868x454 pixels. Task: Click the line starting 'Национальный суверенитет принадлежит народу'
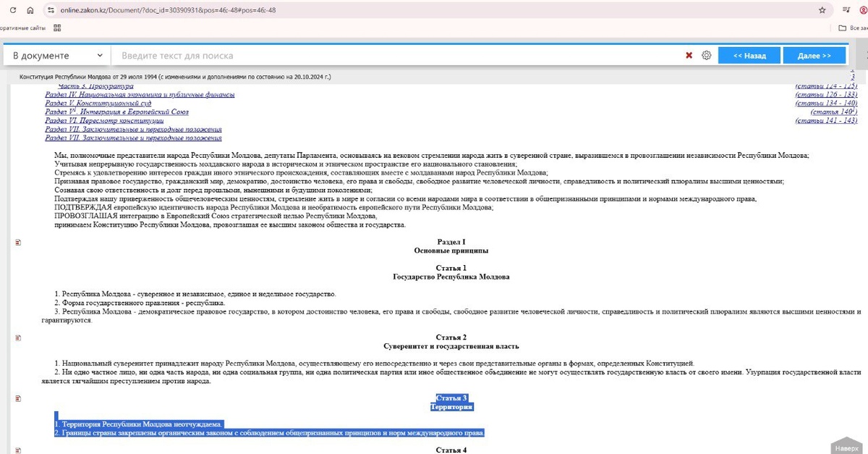click(375, 363)
